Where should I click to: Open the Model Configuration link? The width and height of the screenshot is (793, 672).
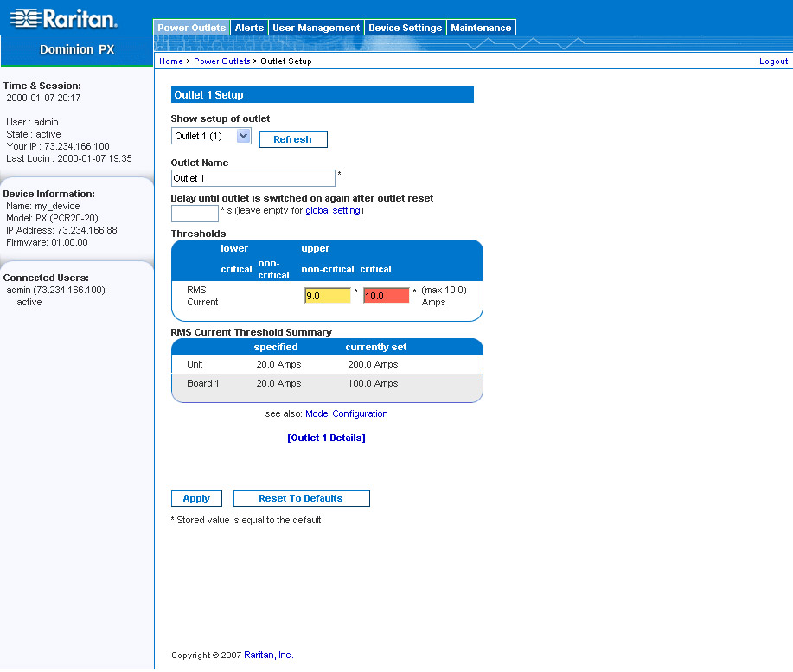point(346,413)
